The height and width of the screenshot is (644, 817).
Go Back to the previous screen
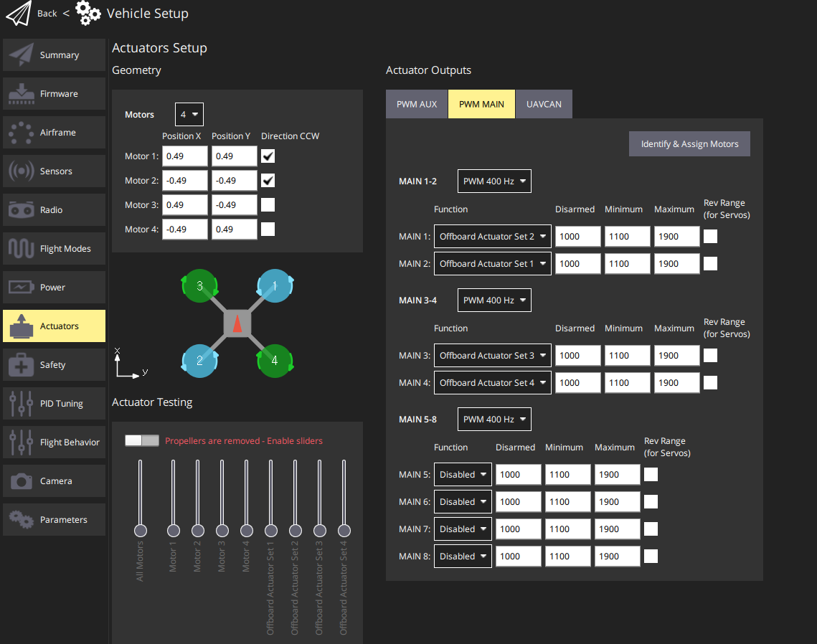pos(47,14)
